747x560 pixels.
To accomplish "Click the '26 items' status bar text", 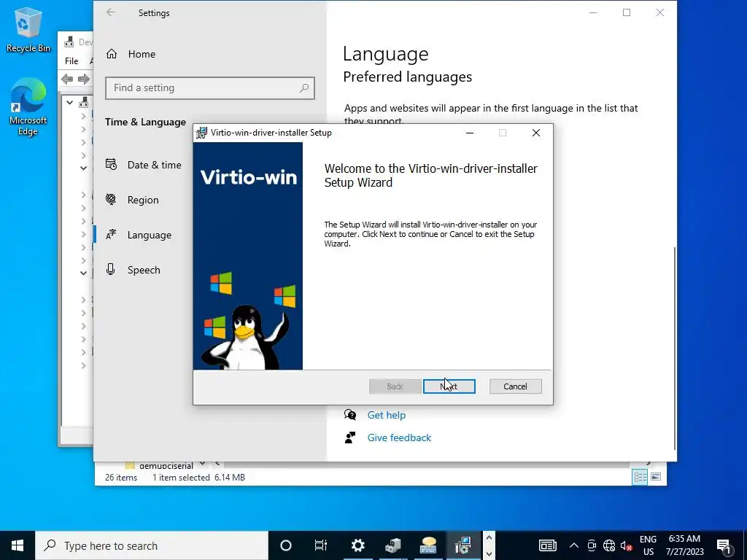I will click(x=121, y=477).
